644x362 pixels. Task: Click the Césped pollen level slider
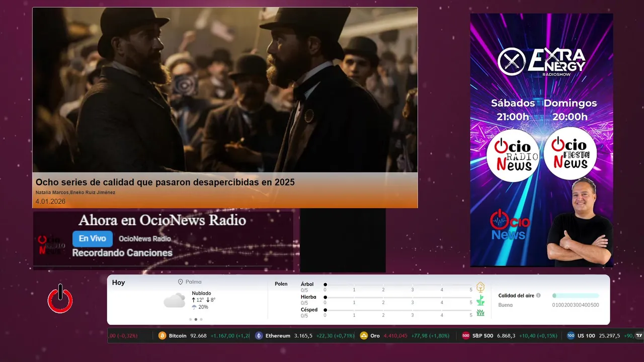pyautogui.click(x=398, y=310)
